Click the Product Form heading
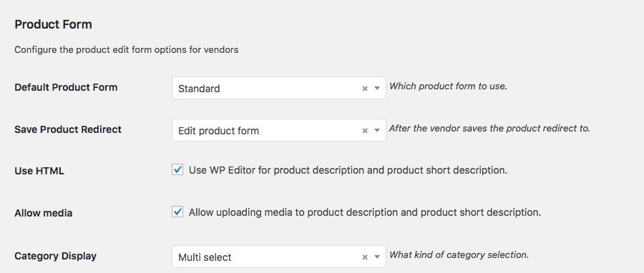The image size is (644, 273). (x=53, y=24)
